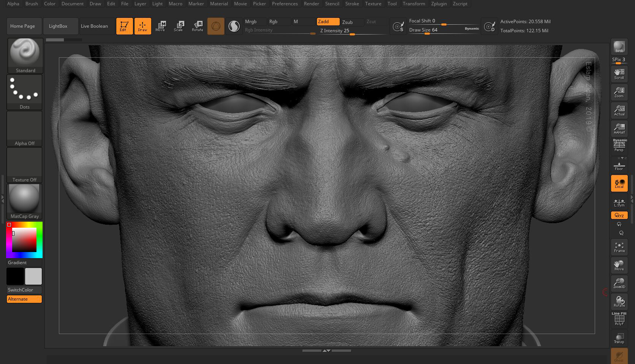
Task: Toggle Persp perspective mode
Action: (619, 146)
